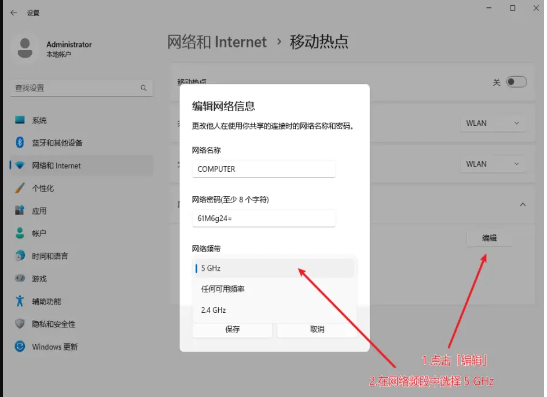Maximize the Settings window
Image resolution: width=547 pixels, height=397 pixels.
512,8
